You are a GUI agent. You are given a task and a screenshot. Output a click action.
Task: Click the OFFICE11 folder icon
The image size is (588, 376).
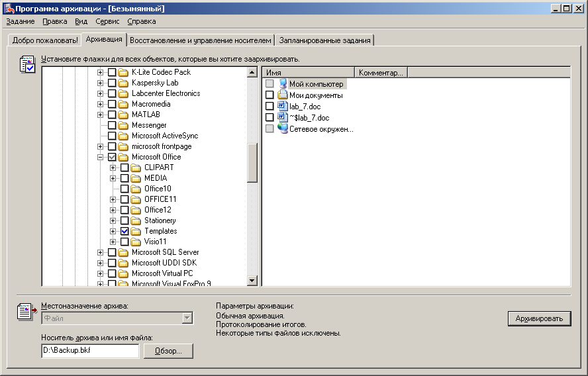(136, 199)
